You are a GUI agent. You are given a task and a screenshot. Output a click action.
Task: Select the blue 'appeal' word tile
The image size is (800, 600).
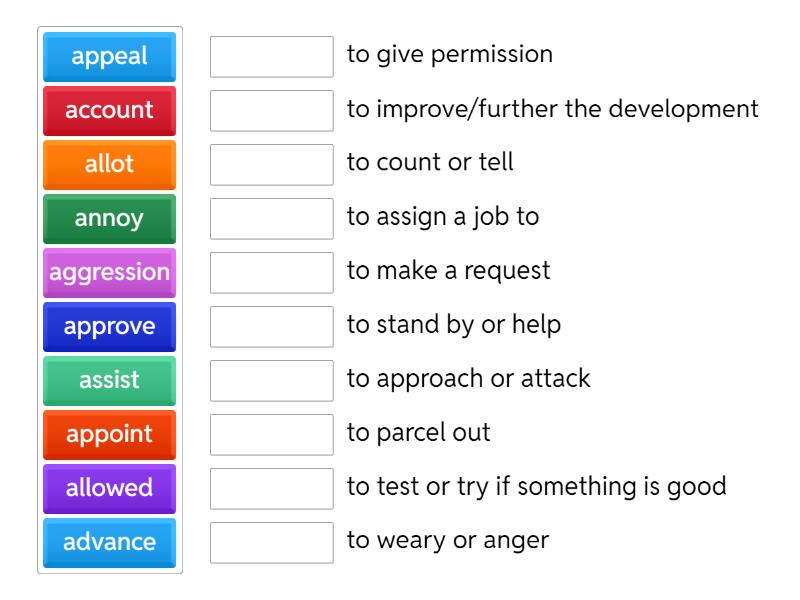(109, 56)
